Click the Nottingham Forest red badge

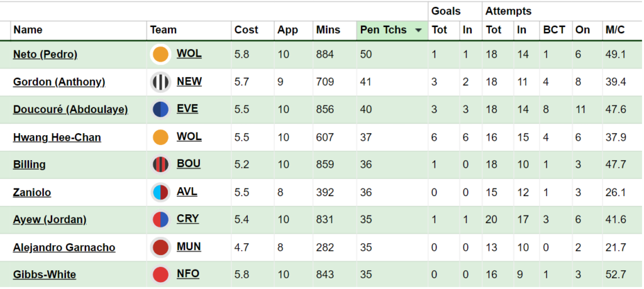tap(160, 275)
